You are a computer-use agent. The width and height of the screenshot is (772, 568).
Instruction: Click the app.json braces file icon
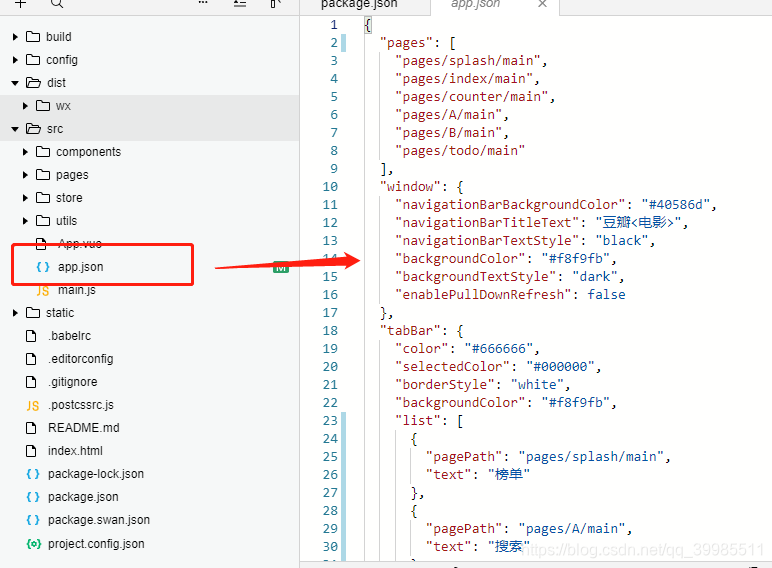(43, 267)
